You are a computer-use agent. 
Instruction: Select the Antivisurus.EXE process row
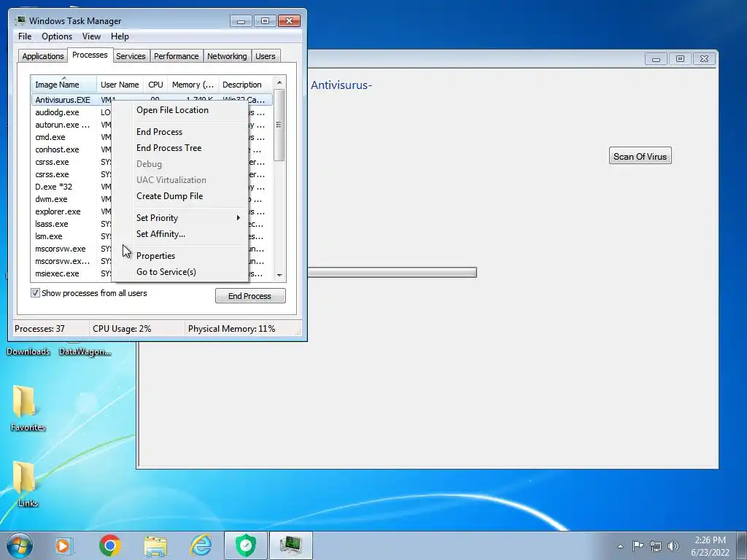(152, 99)
